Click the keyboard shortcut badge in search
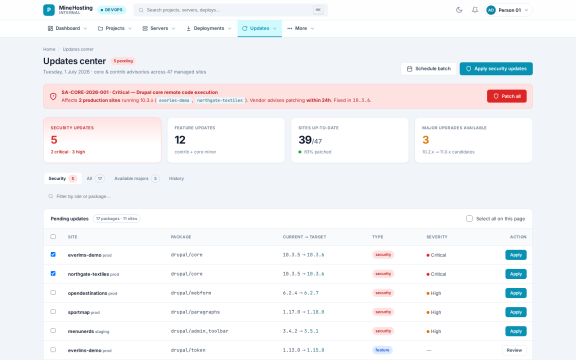The width and height of the screenshot is (576, 360). tap(318, 10)
